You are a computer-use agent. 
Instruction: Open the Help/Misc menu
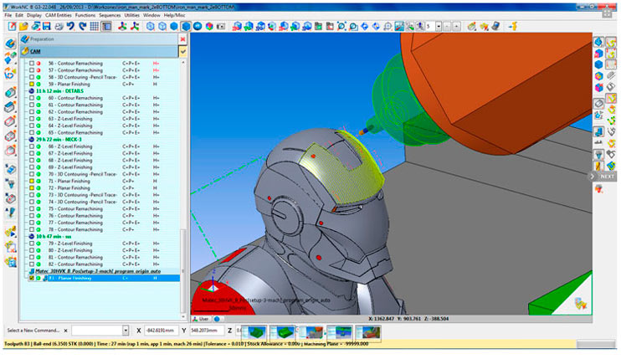pos(174,15)
